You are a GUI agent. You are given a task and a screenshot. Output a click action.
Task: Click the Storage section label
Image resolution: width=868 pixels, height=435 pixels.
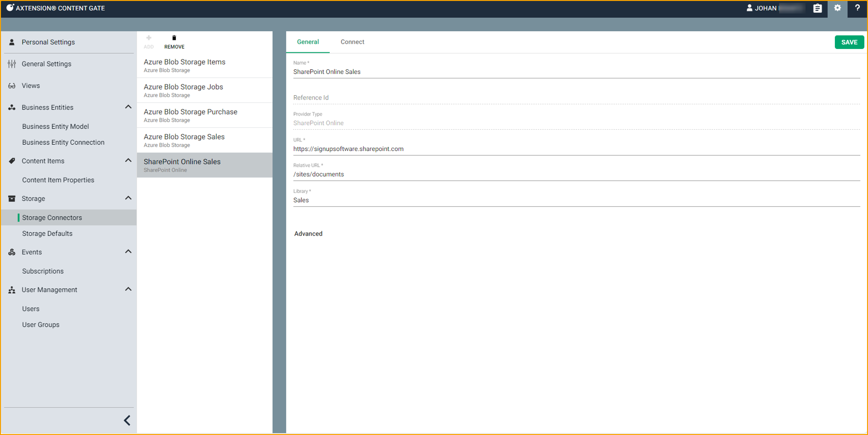click(33, 199)
